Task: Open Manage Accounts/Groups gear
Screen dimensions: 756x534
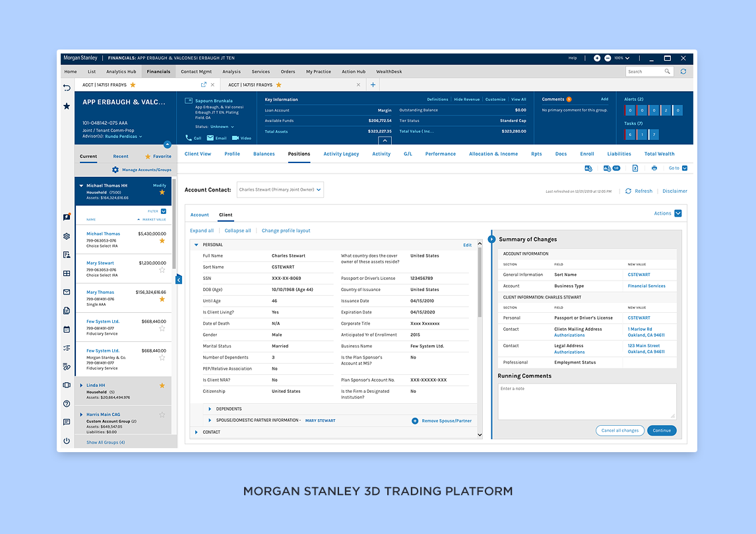Action: click(115, 170)
